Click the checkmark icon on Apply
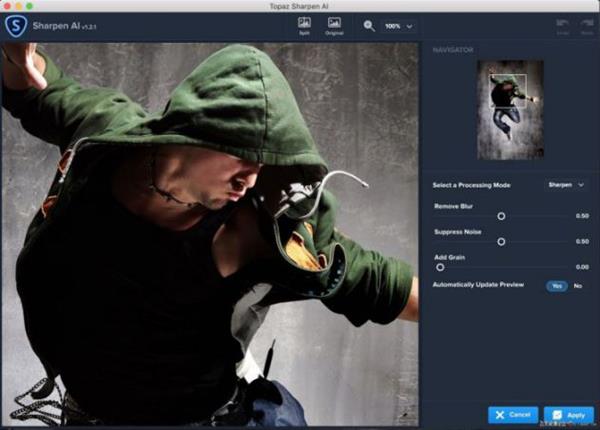Screen dimensions: 600x430 pyautogui.click(x=557, y=414)
